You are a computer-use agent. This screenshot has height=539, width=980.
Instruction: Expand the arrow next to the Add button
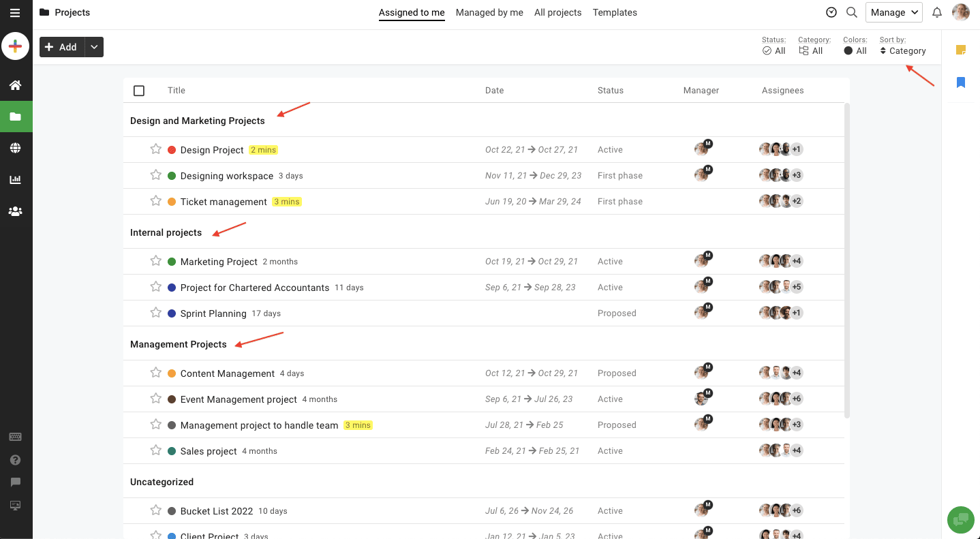click(x=93, y=47)
